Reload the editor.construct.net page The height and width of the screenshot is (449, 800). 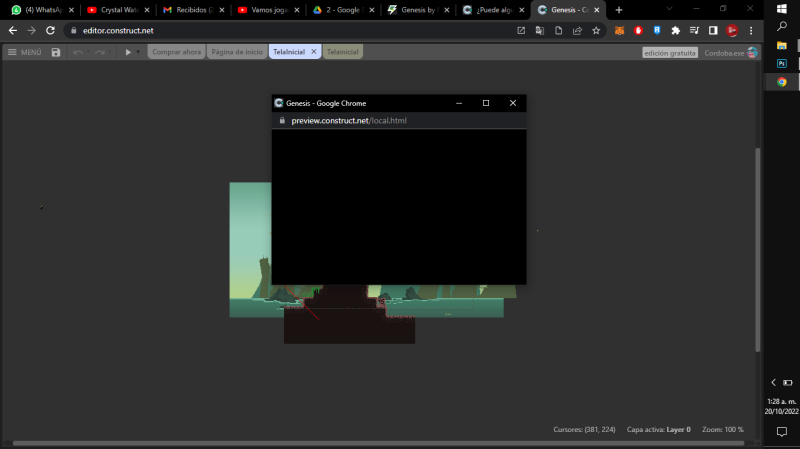coord(50,31)
